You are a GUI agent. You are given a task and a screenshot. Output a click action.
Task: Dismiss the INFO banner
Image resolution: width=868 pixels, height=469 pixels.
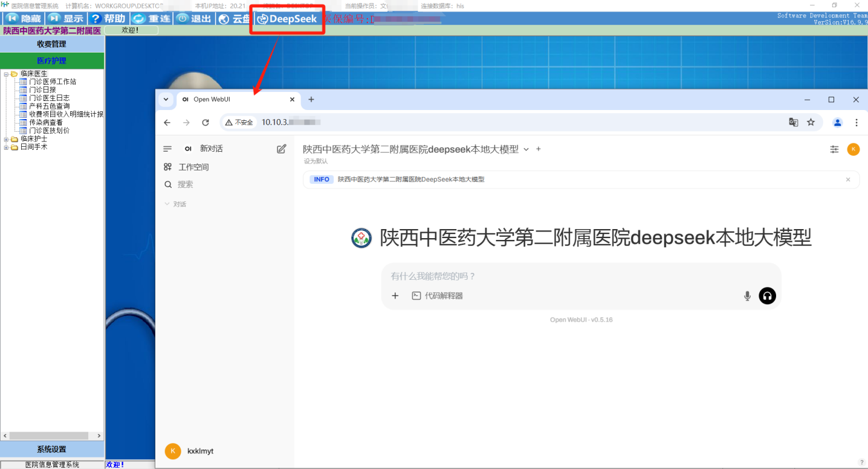(848, 180)
